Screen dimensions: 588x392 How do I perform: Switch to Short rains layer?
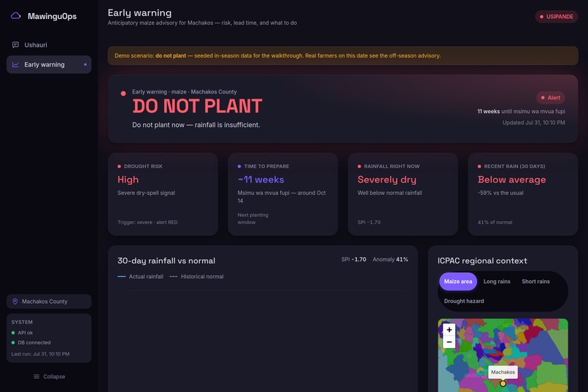pos(535,281)
